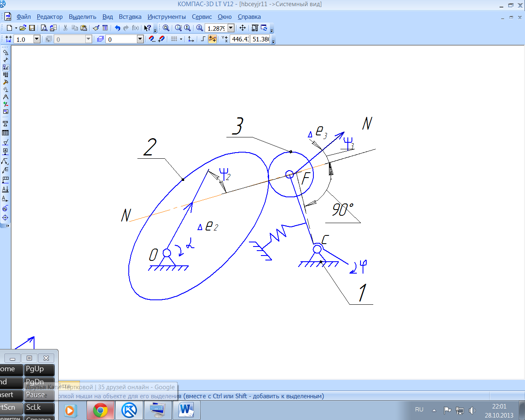
Task: Open print preview
Action: coord(44,28)
